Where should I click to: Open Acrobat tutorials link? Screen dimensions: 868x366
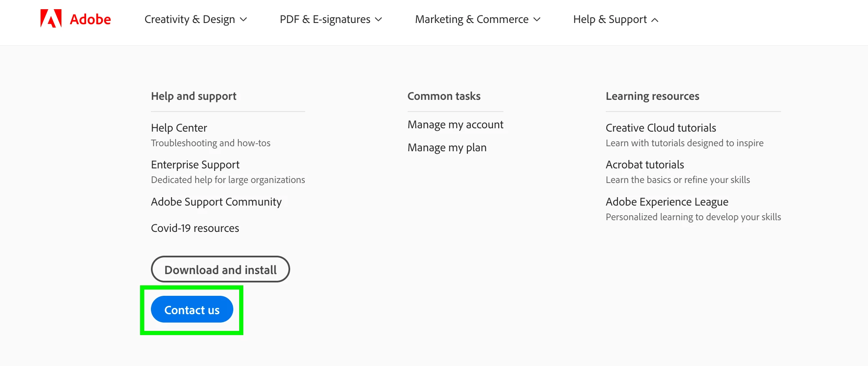[x=645, y=165]
